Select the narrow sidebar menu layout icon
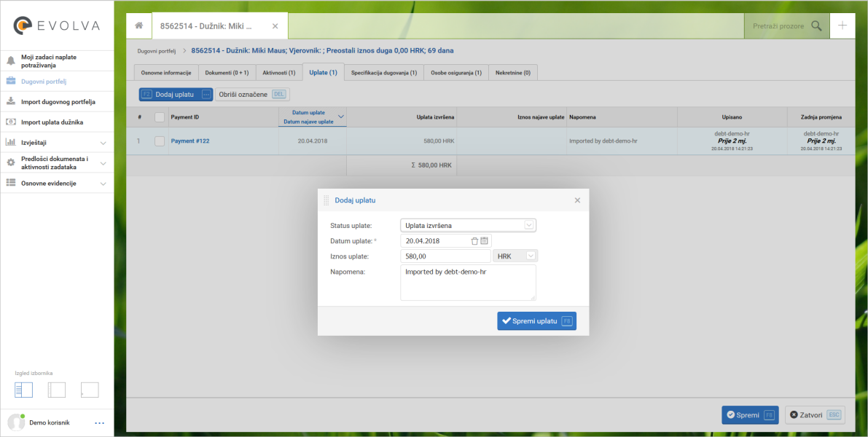This screenshot has width=868, height=437. (x=56, y=390)
